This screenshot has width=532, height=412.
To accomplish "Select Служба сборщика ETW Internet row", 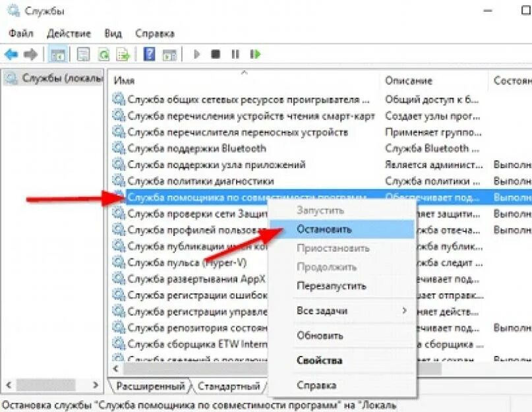I will coord(198,344).
